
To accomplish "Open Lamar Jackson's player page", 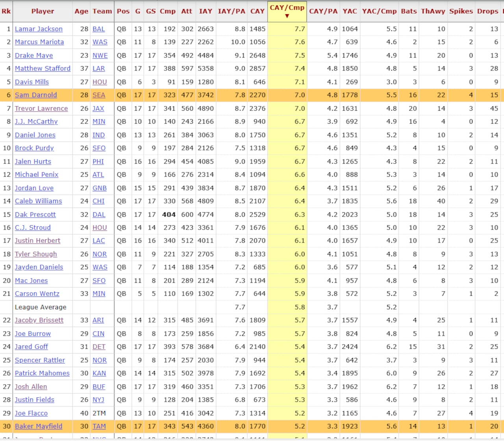I will 39,29.
